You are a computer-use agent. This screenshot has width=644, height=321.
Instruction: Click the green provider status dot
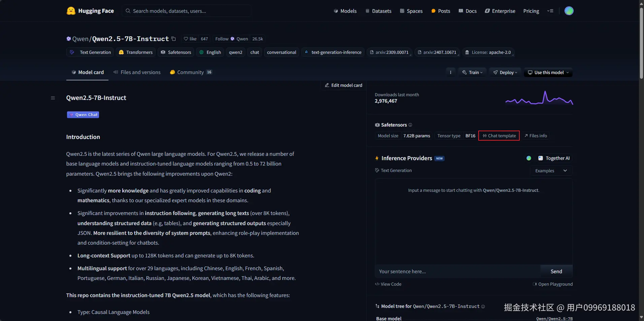[x=529, y=158]
